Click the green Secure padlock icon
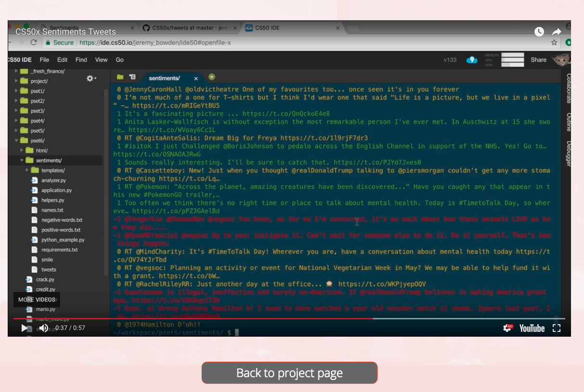Screen dimensions: 584x392 point(48,42)
